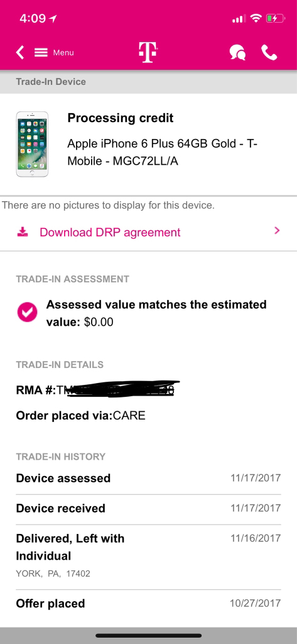Tap the download icon beside DRP agreement

(x=23, y=233)
